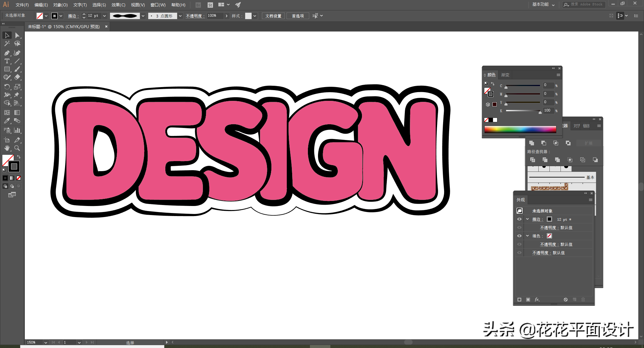Pick the Eyedropper tool
The image size is (644, 348).
[x=7, y=121]
